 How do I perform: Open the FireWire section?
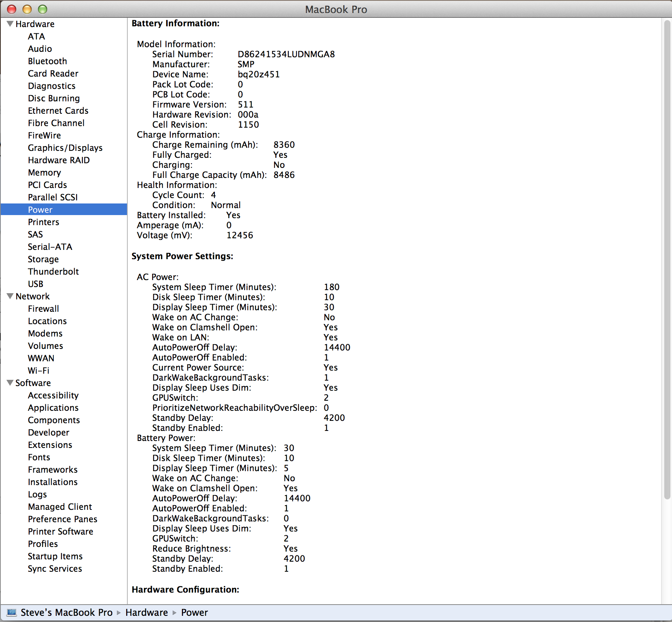44,135
